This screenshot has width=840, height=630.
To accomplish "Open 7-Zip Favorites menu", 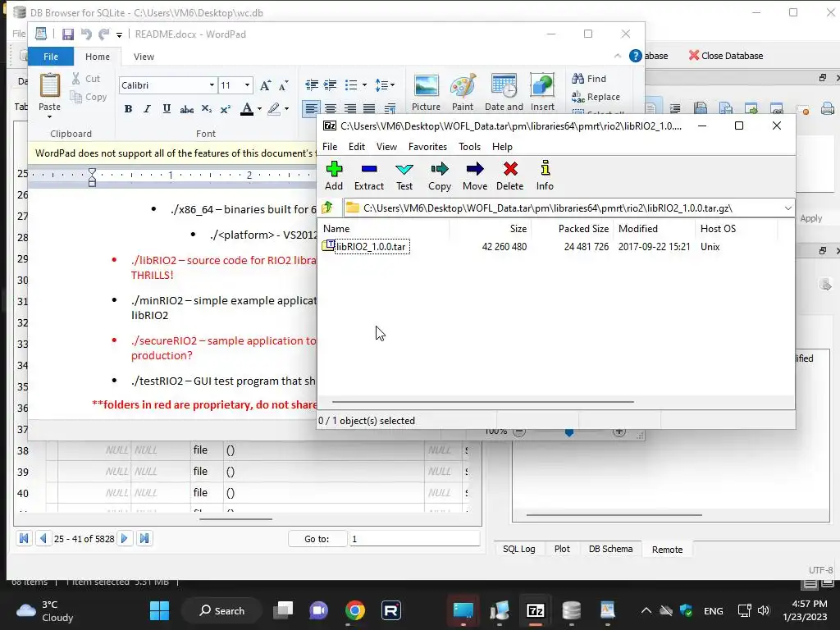I will click(427, 147).
